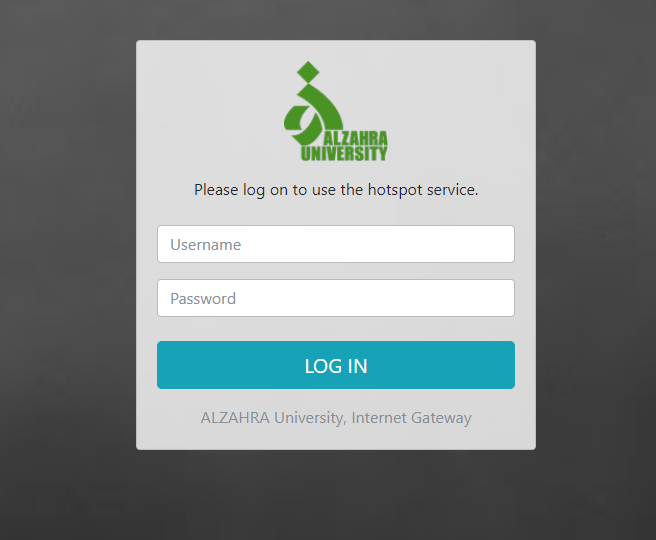The image size is (656, 540).
Task: Click the 'Please log on' instruction text
Action: click(x=336, y=190)
